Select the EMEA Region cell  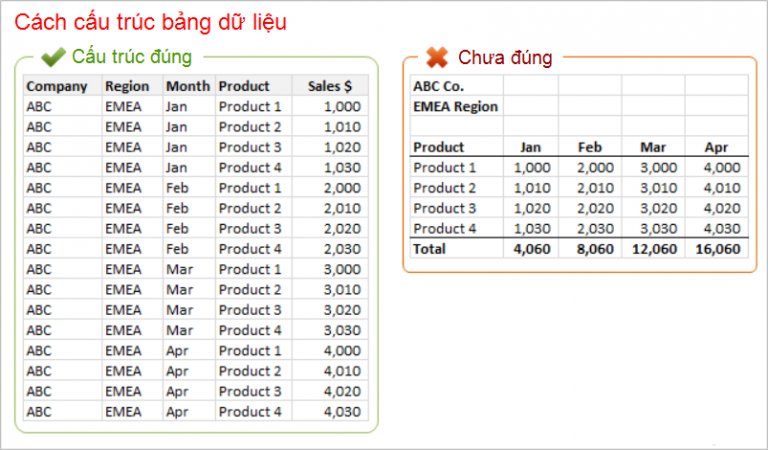pyautogui.click(x=455, y=106)
